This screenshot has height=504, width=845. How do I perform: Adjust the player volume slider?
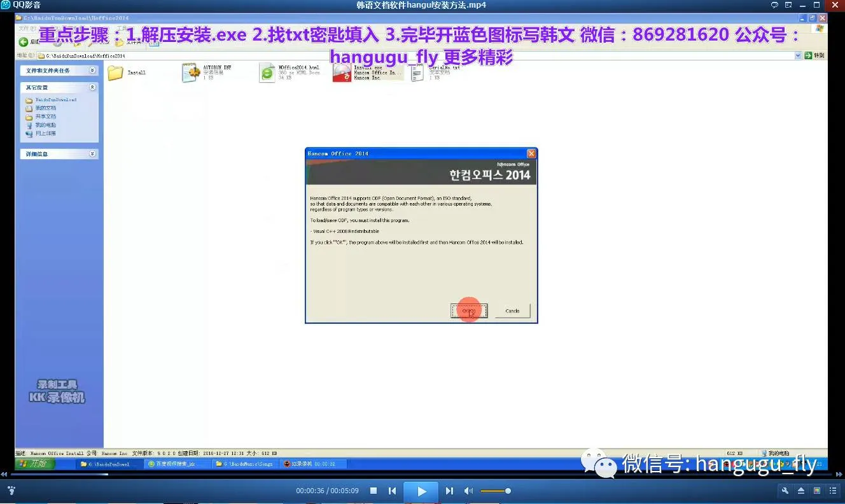click(x=495, y=491)
